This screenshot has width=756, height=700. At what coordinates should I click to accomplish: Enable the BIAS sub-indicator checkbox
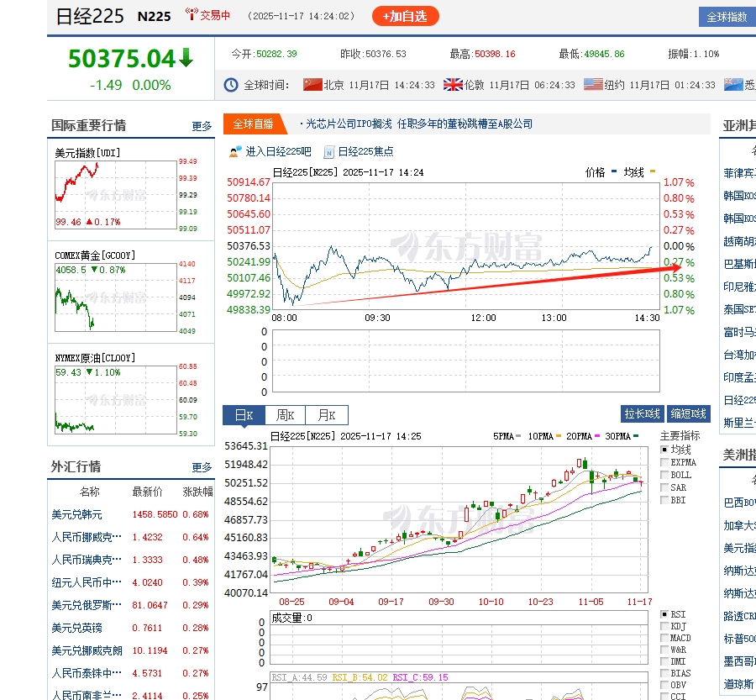[664, 673]
